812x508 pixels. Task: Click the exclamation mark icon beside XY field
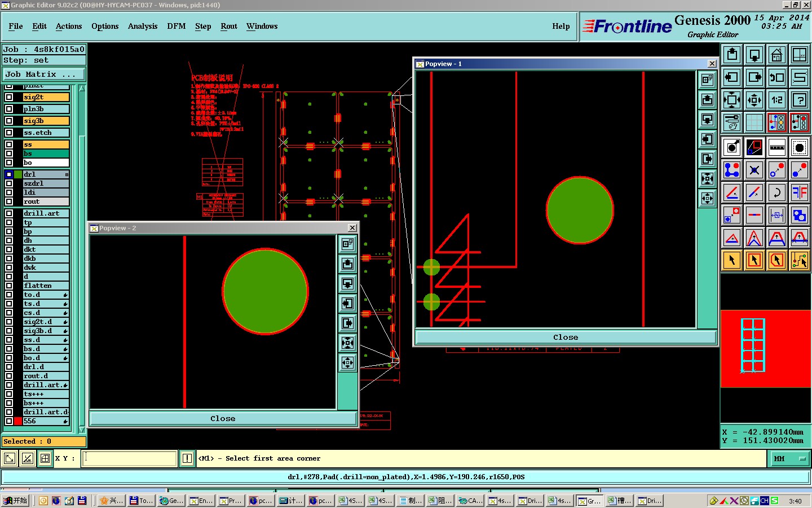187,458
